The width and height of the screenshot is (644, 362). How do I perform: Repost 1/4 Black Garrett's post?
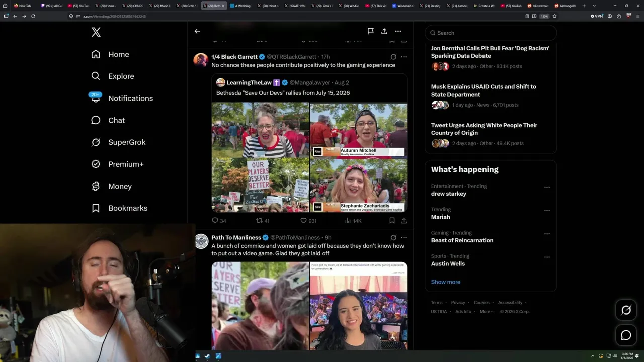[x=263, y=221]
